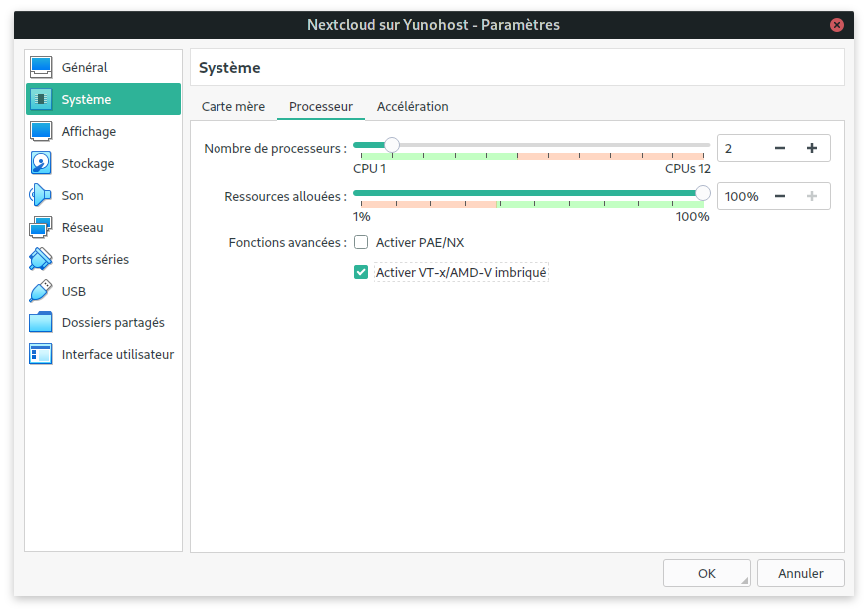Click the Ports séries connector icon
Image resolution: width=868 pixels, height=613 pixels.
tap(41, 260)
